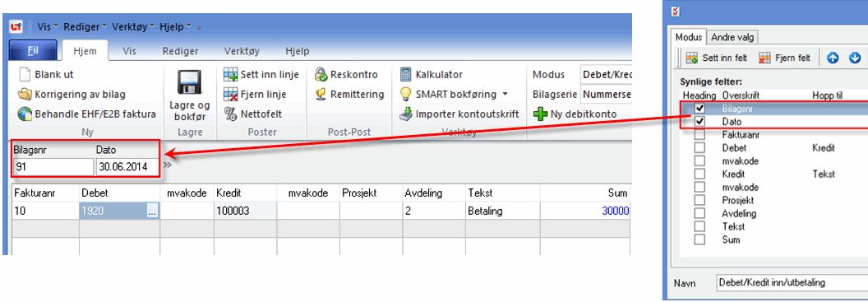Open the Modus Debet/Kredit combo box

click(x=606, y=74)
